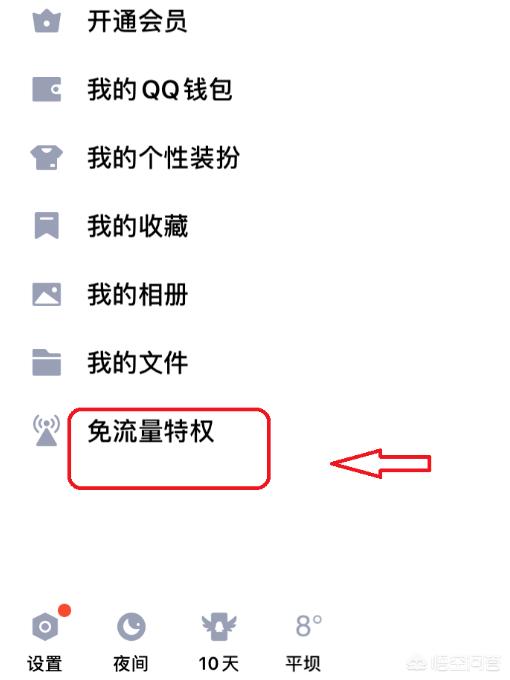
Task: Select the 我的相册 text label
Action: 137,294
